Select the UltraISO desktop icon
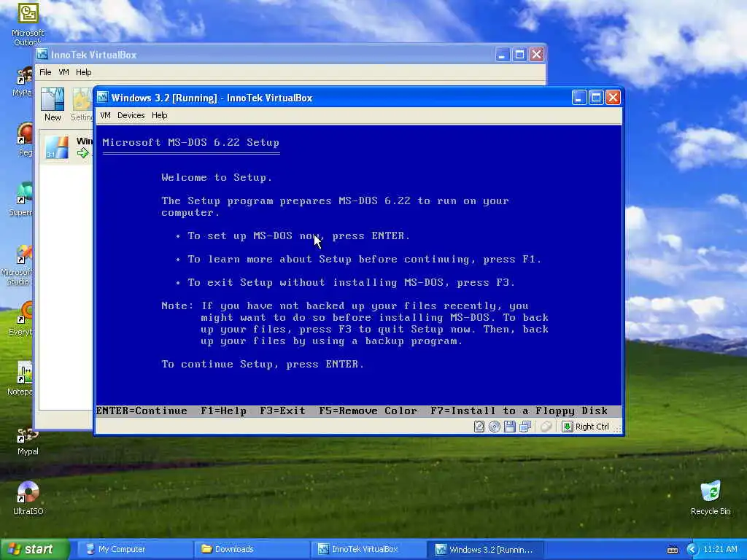 click(28, 498)
